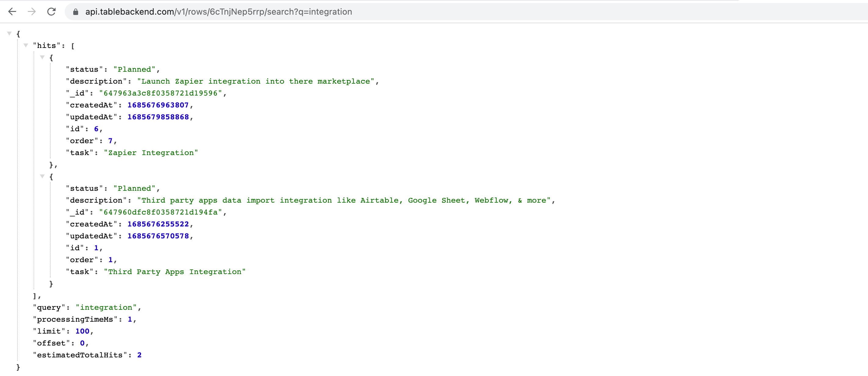Click the padlock site info icon
868x376 pixels.
tap(75, 12)
